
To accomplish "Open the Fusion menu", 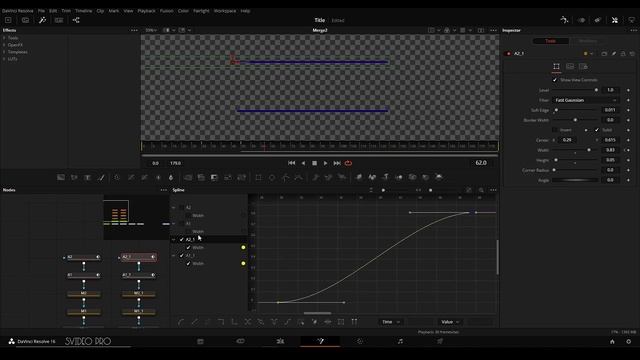I will coord(167,11).
